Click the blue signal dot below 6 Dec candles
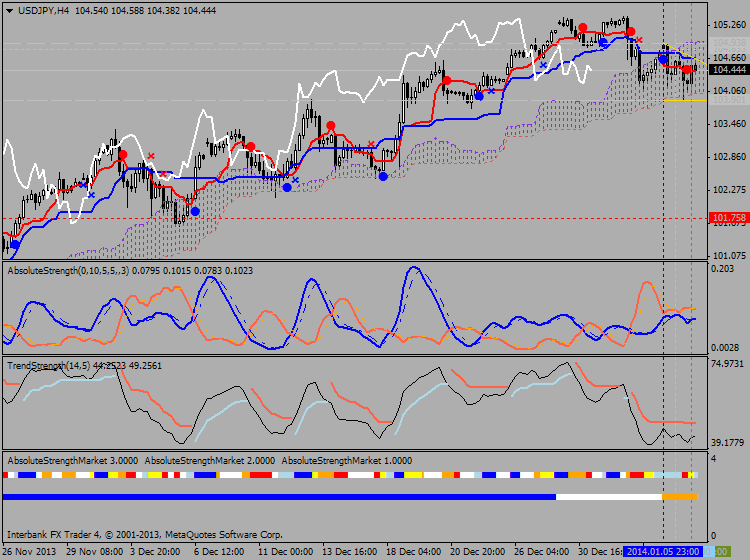Screen dimensions: 750x560 [x=195, y=211]
